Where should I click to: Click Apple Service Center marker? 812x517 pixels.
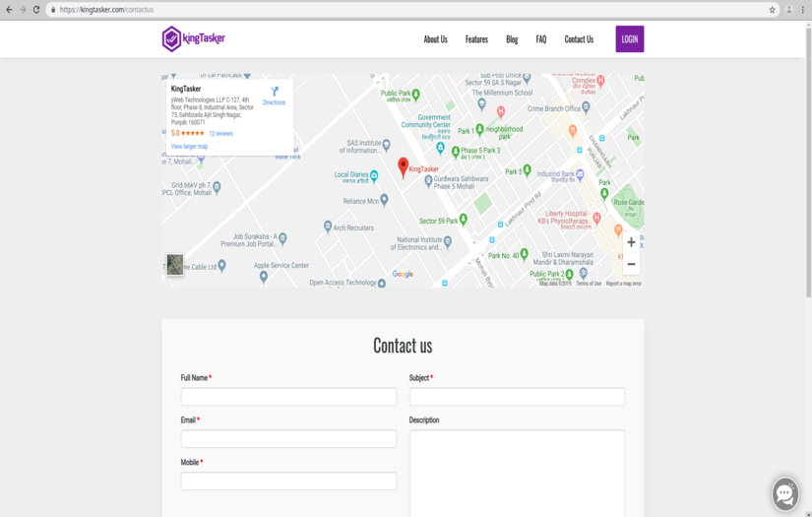(264, 277)
